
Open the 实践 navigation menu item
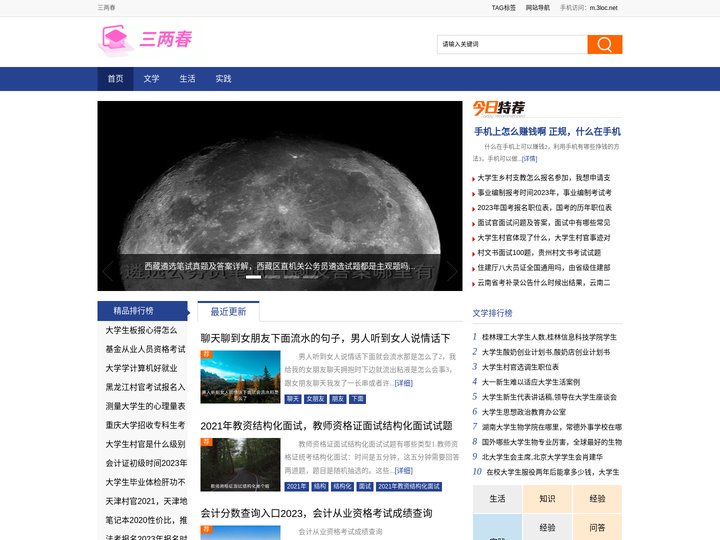point(223,79)
